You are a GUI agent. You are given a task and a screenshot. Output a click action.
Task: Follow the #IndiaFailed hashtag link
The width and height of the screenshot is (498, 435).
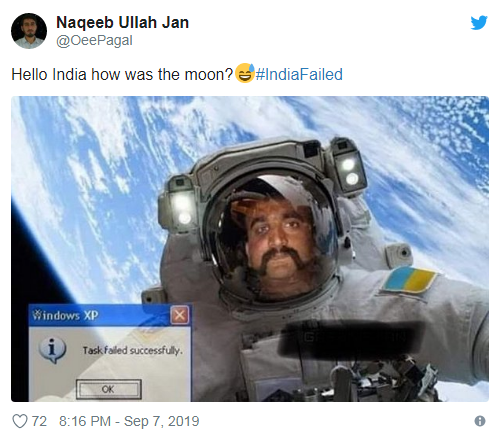299,74
